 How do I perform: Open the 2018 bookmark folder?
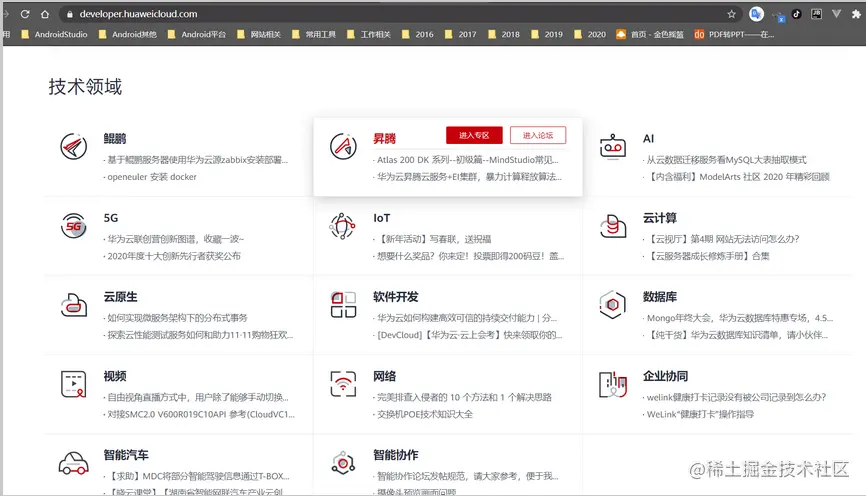tap(504, 34)
